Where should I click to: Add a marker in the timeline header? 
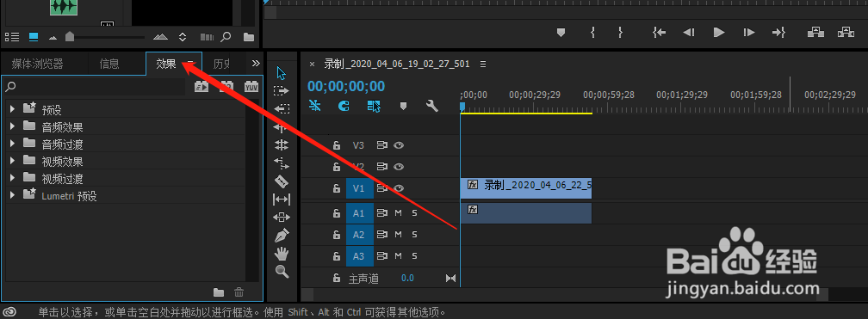coord(403,106)
